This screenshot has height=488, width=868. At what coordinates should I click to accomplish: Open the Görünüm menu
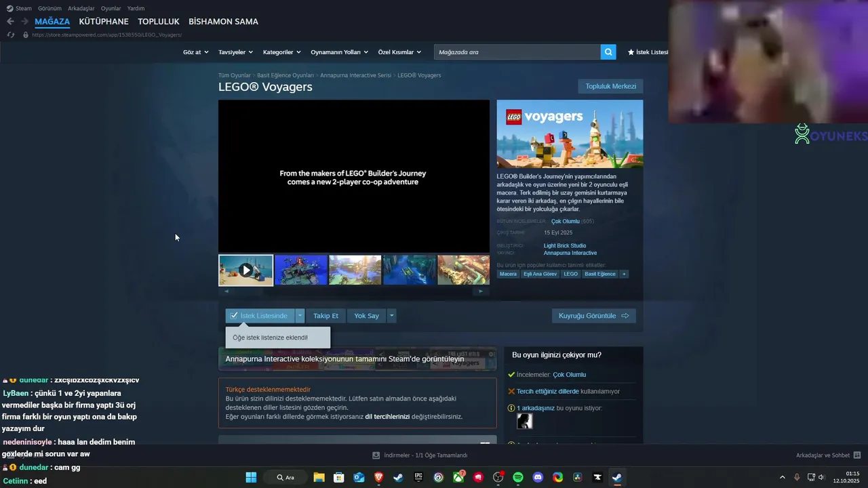(x=50, y=8)
